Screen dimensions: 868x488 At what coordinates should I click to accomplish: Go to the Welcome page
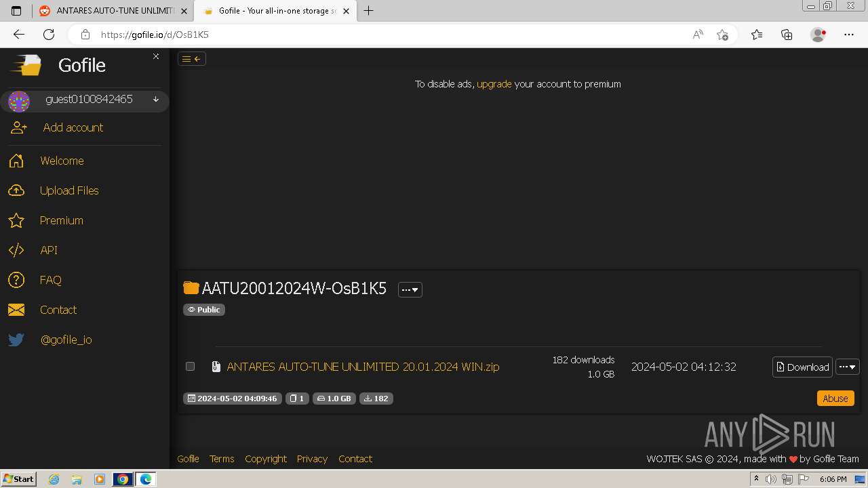(62, 161)
